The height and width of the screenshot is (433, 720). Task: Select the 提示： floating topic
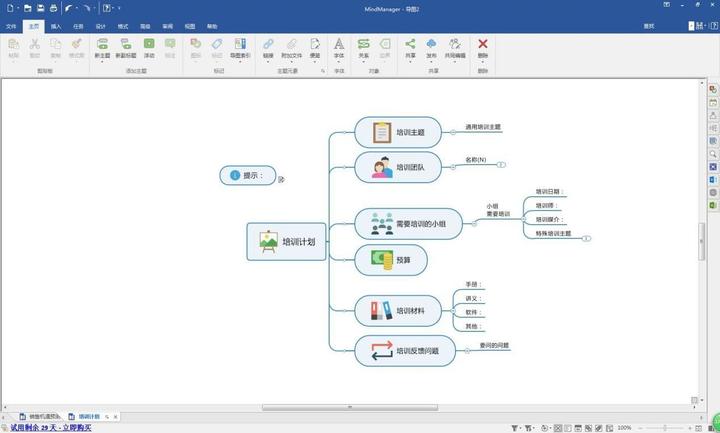pos(248,175)
